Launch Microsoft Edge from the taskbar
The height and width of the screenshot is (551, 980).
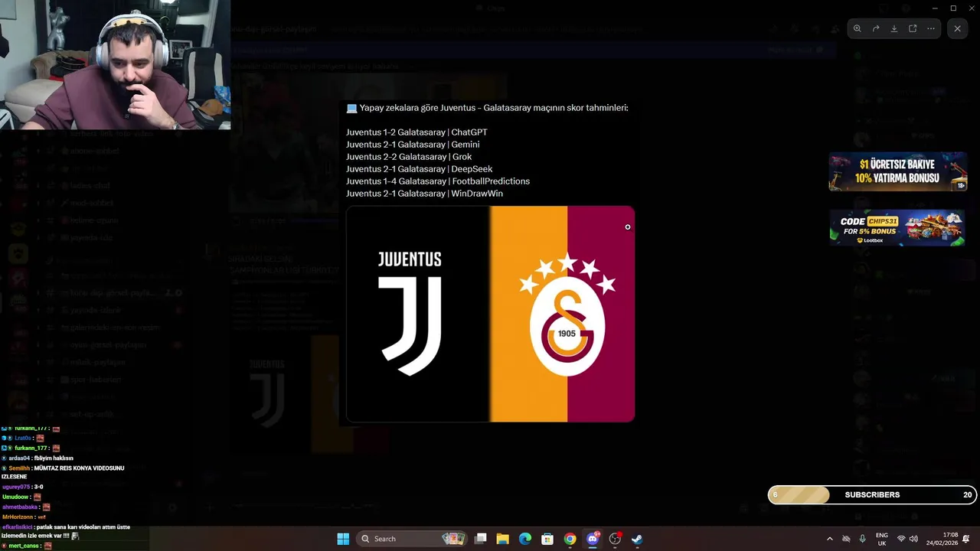pos(525,539)
